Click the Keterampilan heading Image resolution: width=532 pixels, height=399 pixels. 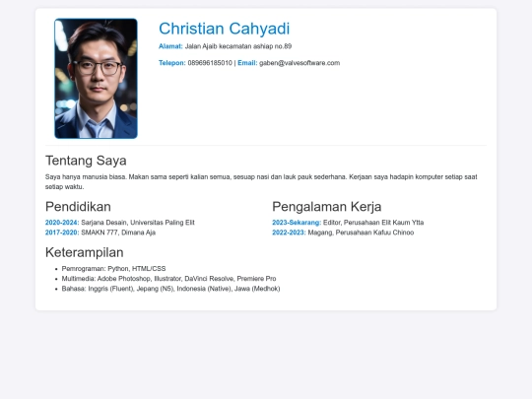pos(85,252)
